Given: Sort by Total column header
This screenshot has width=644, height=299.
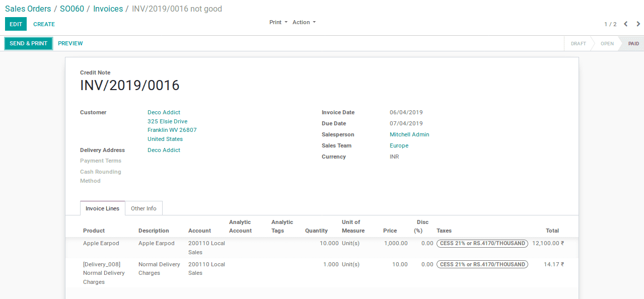Looking at the screenshot, I should point(552,231).
